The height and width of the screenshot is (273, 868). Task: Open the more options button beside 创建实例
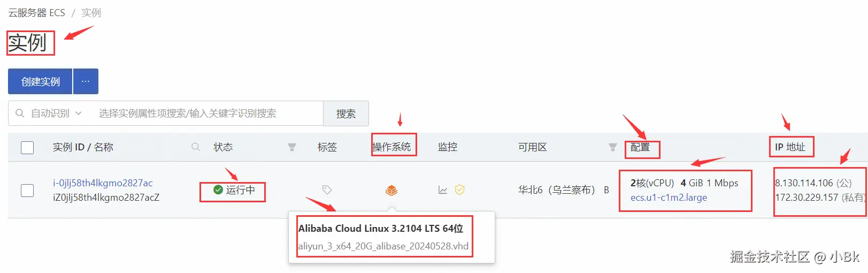[86, 81]
